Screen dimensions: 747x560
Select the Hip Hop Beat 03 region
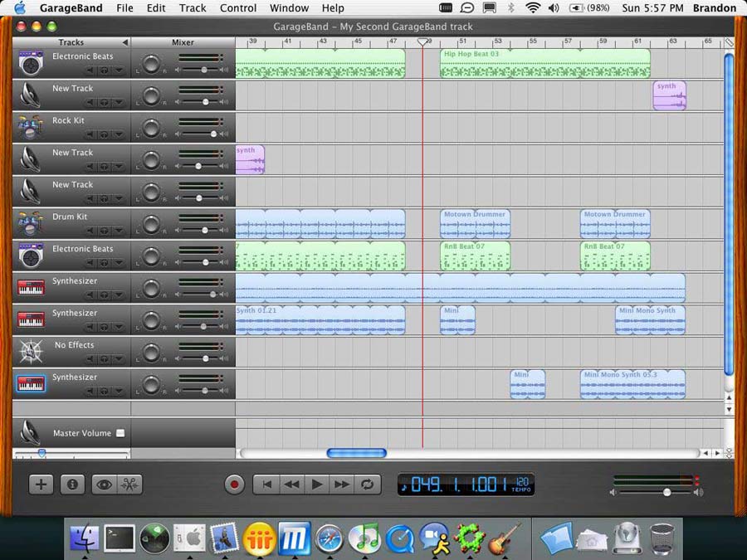(545, 63)
